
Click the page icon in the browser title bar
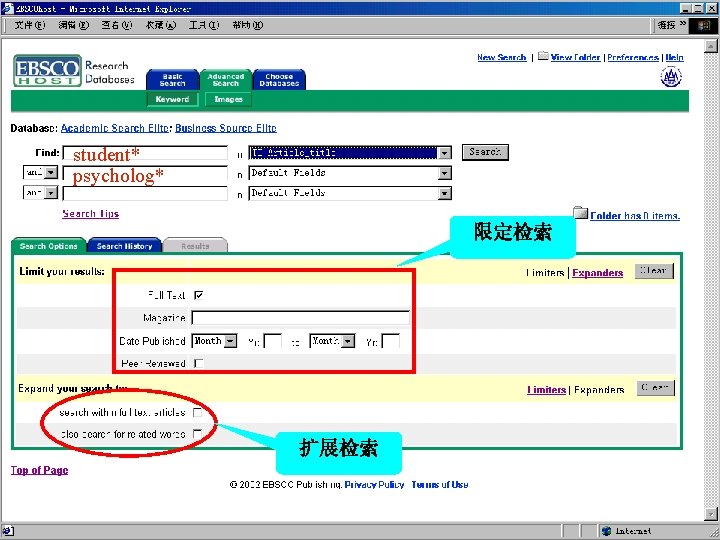tap(7, 8)
